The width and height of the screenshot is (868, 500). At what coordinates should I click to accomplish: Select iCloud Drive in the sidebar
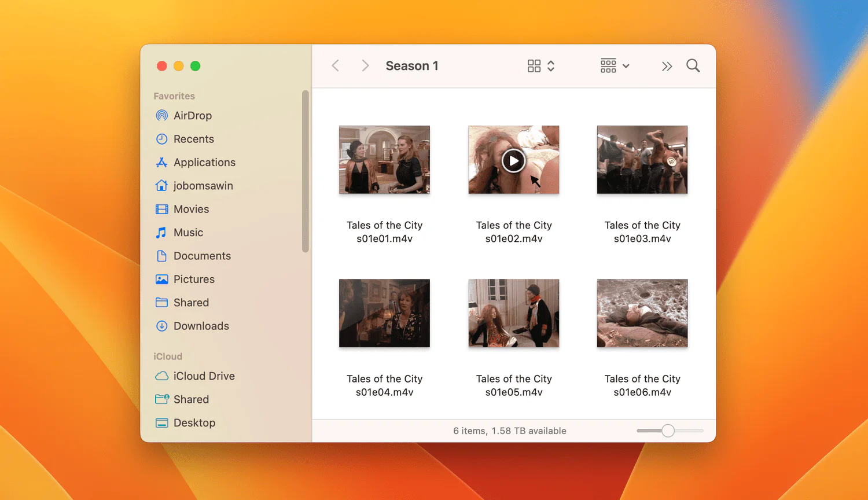click(204, 376)
